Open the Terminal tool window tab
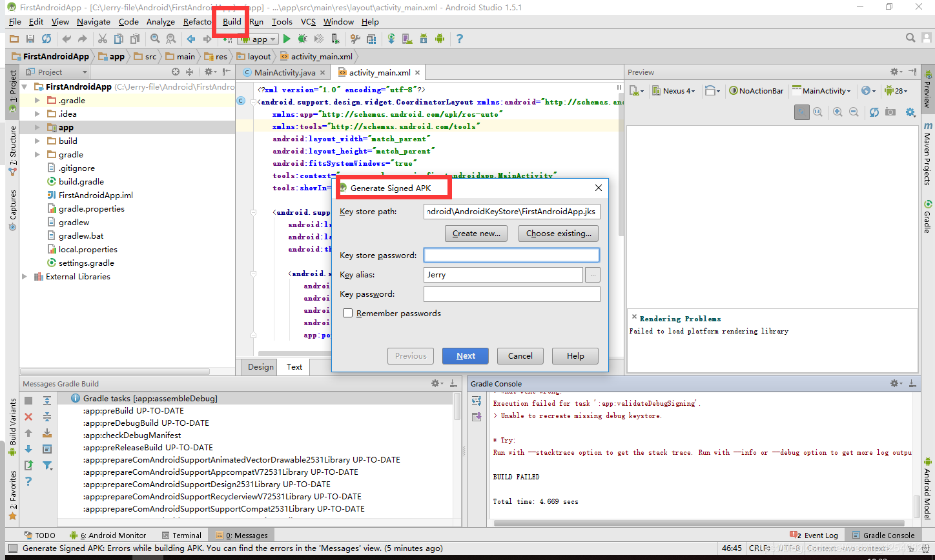Screen dimensions: 935x560 pyautogui.click(x=181, y=535)
